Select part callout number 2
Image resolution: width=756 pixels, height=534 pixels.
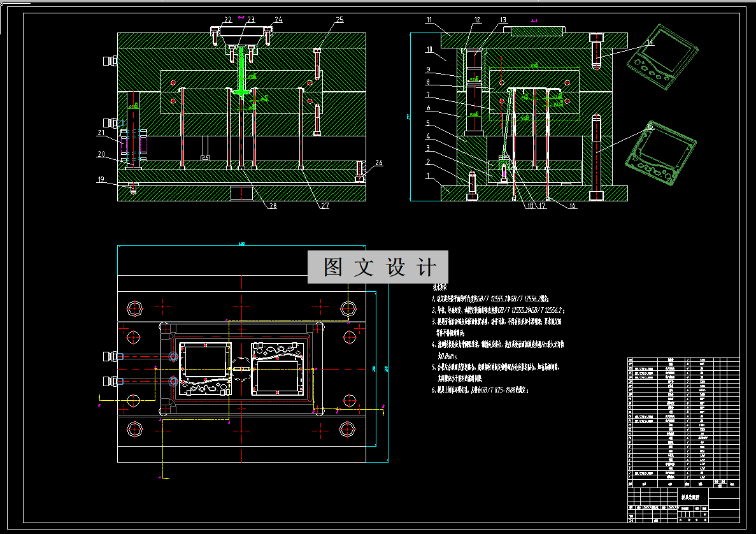427,162
